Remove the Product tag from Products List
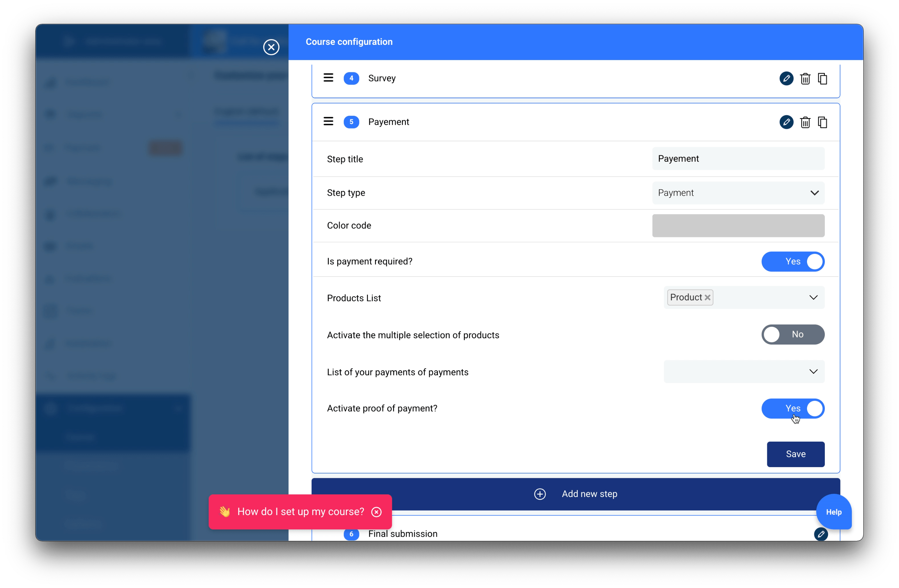 coord(707,297)
